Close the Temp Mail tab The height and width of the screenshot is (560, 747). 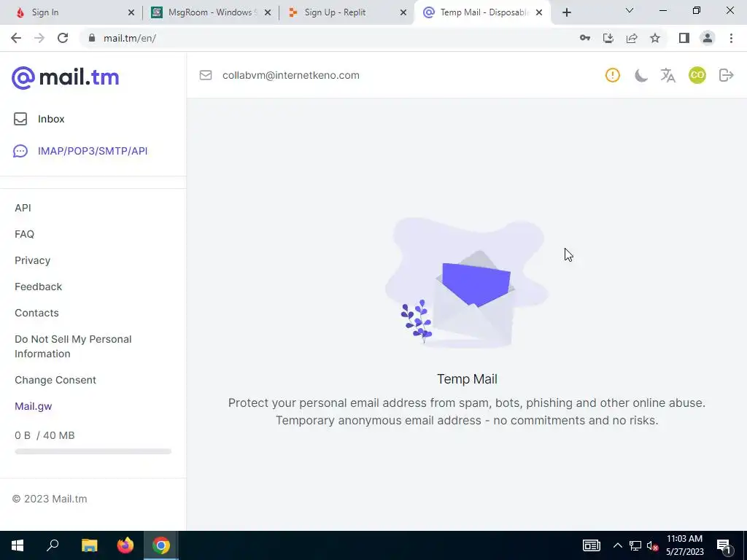pos(539,13)
